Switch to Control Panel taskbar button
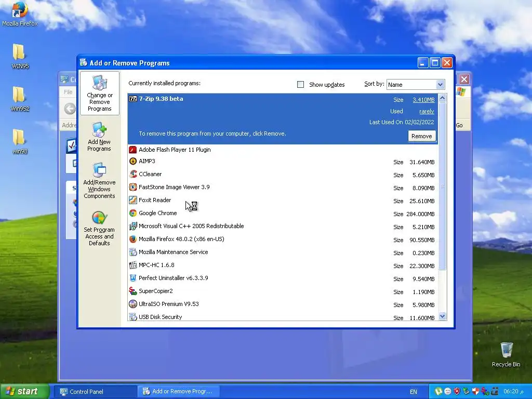Image resolution: width=532 pixels, height=399 pixels. [x=96, y=392]
